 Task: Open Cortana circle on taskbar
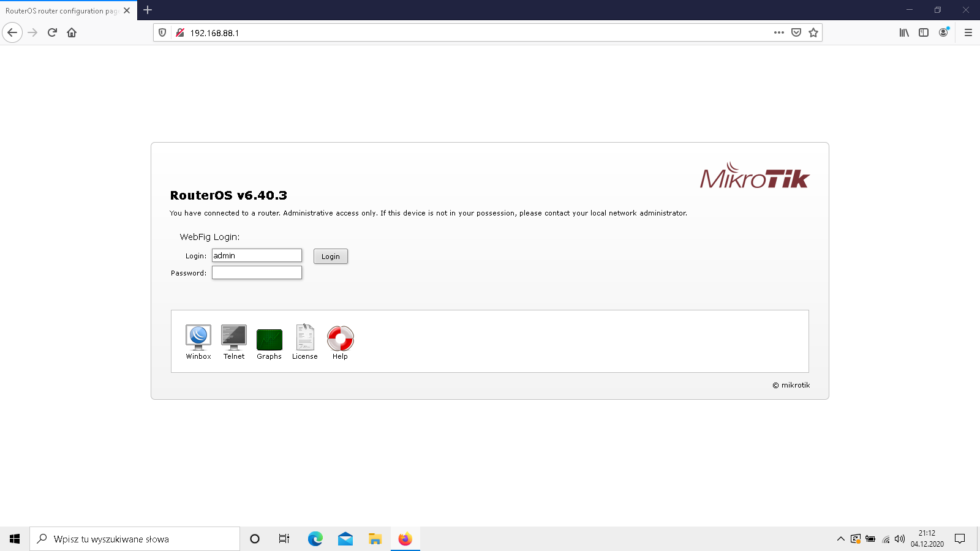point(255,539)
